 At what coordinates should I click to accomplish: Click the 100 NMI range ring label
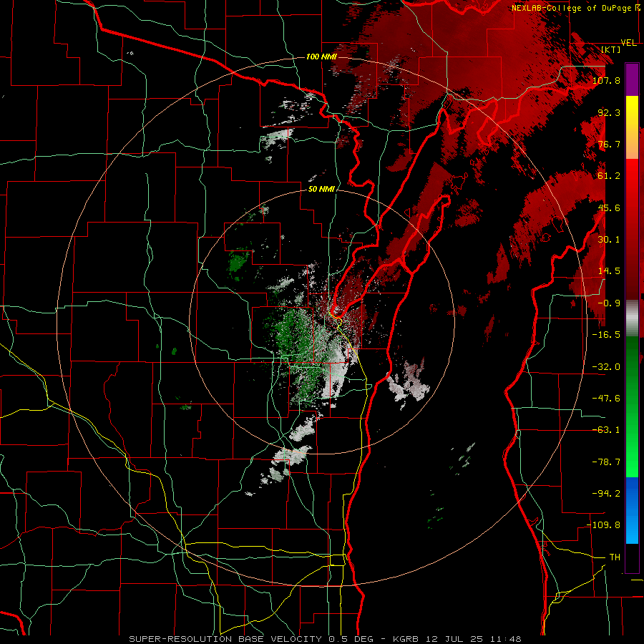321,57
